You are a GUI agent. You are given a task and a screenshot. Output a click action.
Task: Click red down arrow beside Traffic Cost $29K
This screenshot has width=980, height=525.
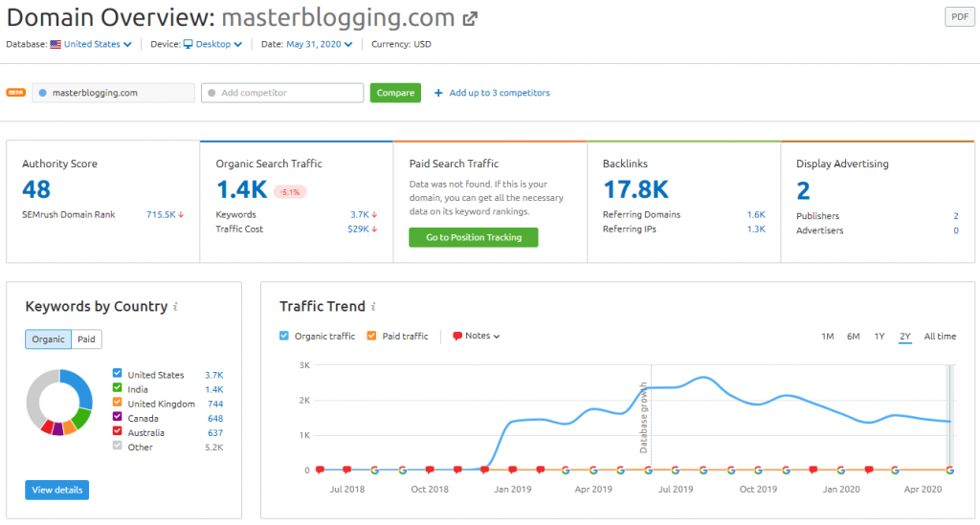[x=374, y=230]
